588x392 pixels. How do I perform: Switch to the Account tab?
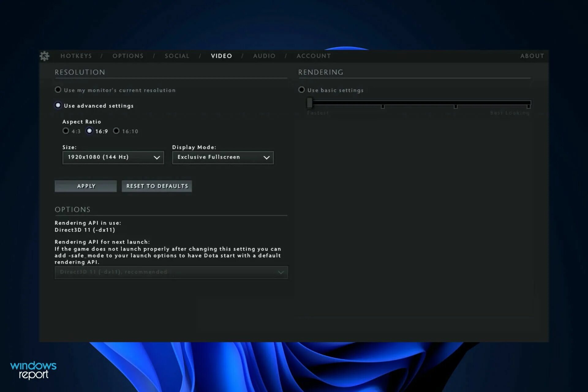[314, 56]
